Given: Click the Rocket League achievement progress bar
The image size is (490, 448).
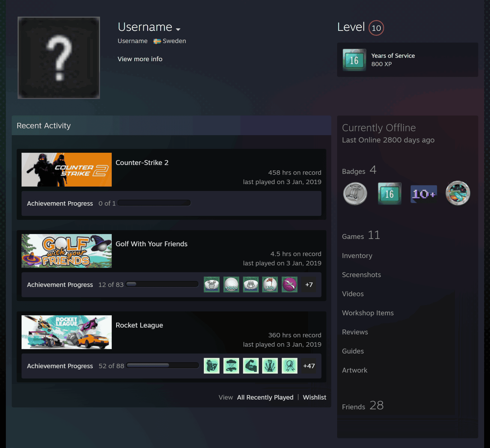Looking at the screenshot, I should click(x=163, y=365).
